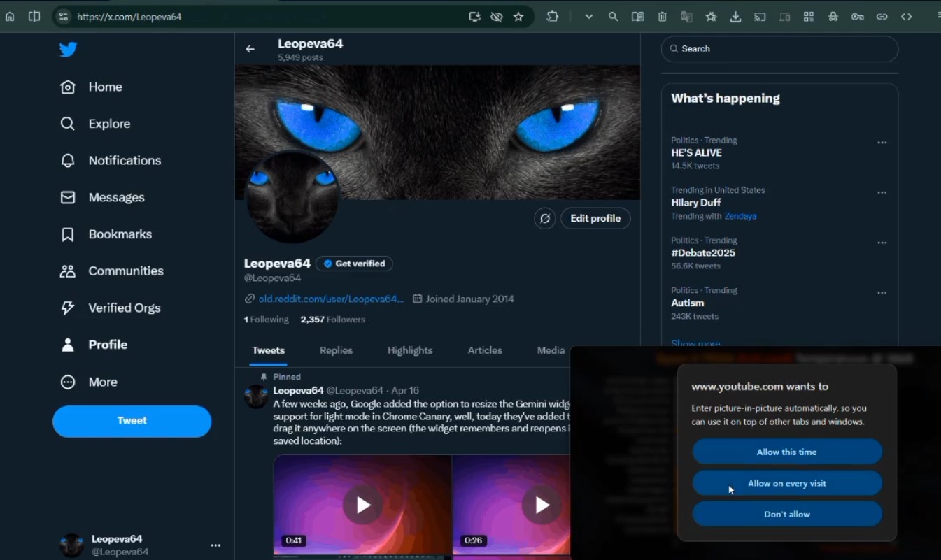Toggle the split screen icon in toolbar
This screenshot has height=560, width=941.
tap(34, 17)
